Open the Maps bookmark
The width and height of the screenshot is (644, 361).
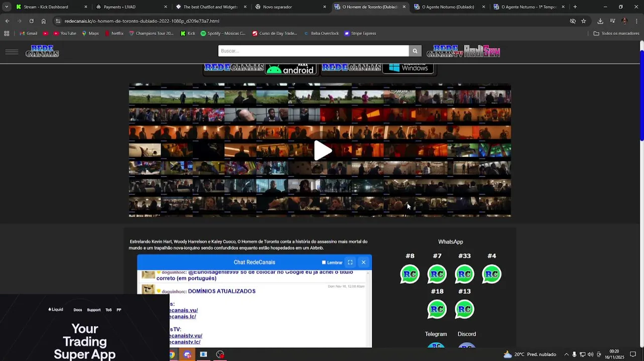tap(90, 34)
